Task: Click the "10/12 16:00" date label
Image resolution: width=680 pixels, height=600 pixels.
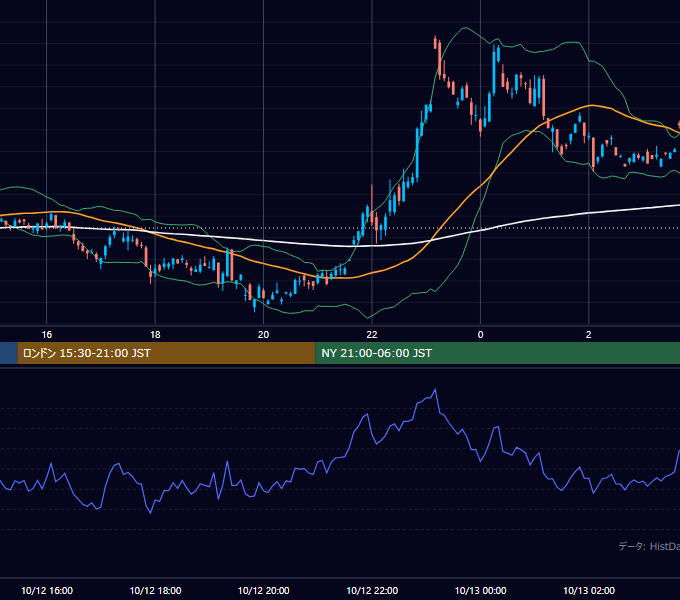Action: (47, 590)
